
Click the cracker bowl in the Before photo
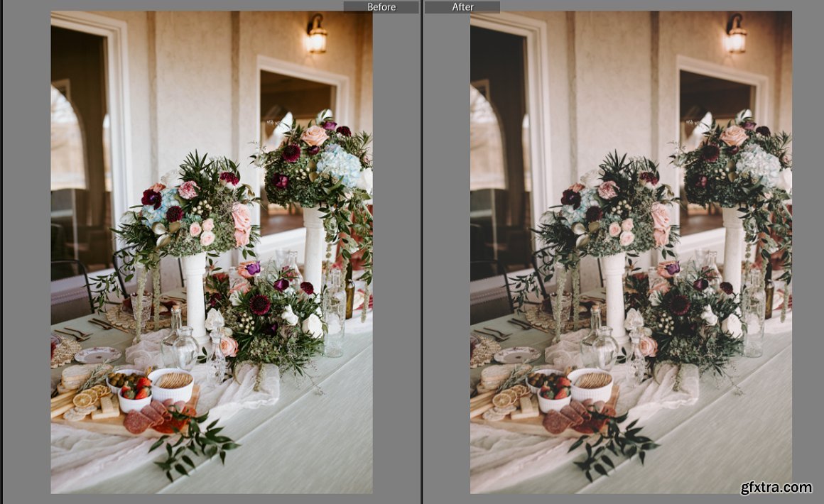coord(171,384)
